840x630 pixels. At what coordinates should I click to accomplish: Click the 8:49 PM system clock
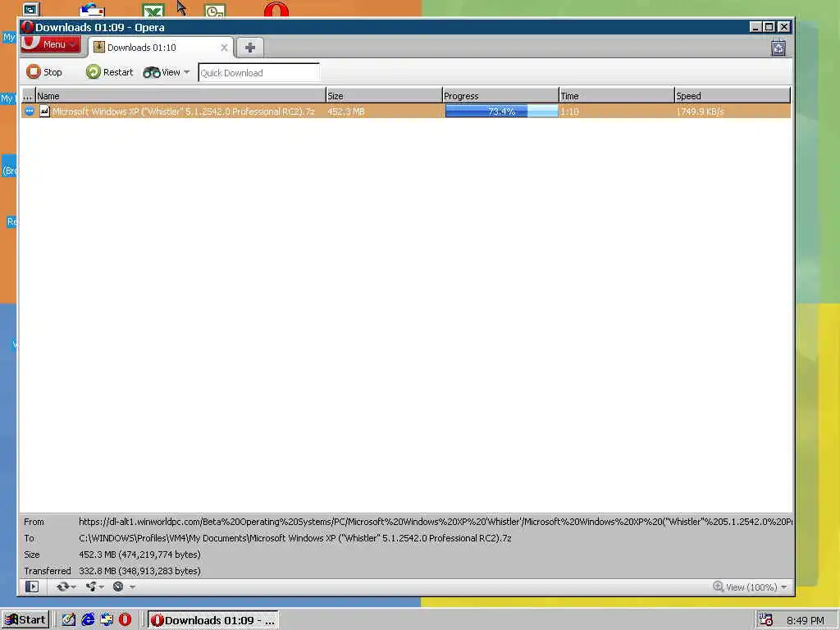click(806, 620)
